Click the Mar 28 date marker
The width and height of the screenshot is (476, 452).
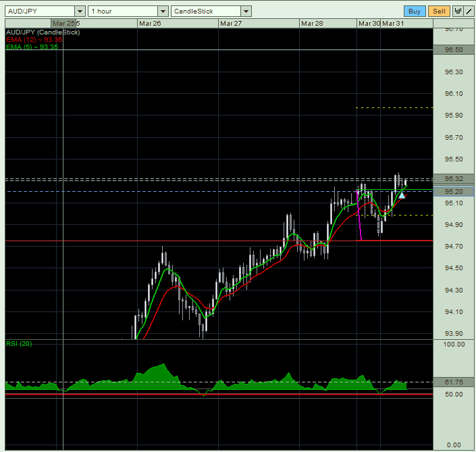coord(312,24)
